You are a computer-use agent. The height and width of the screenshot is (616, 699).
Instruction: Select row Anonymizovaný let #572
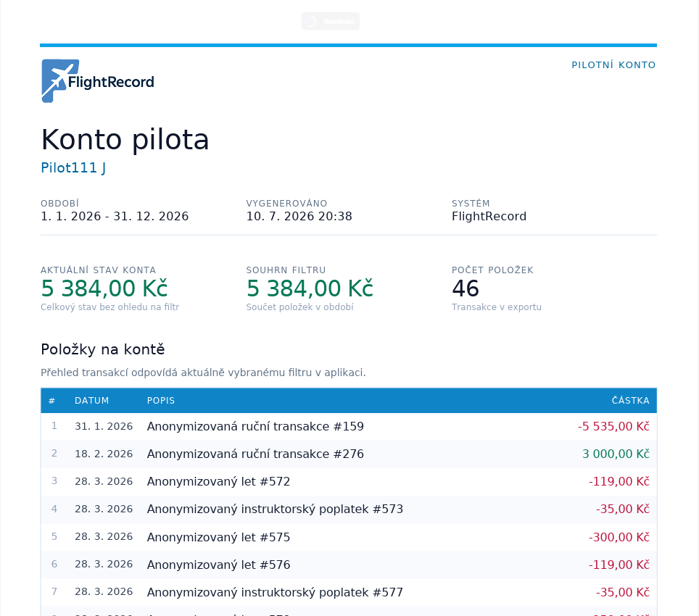[349, 481]
